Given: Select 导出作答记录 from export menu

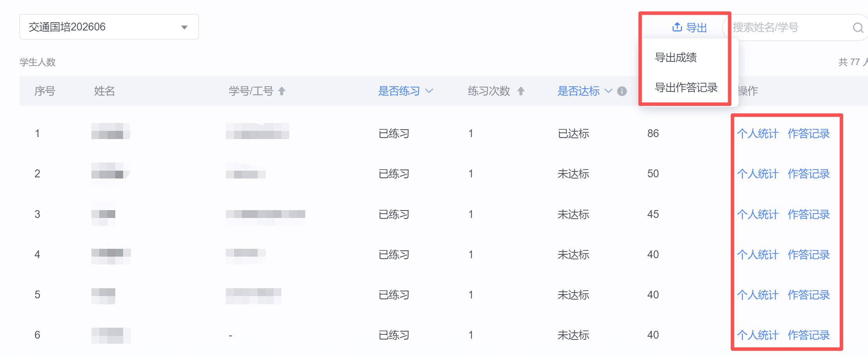Looking at the screenshot, I should [686, 87].
